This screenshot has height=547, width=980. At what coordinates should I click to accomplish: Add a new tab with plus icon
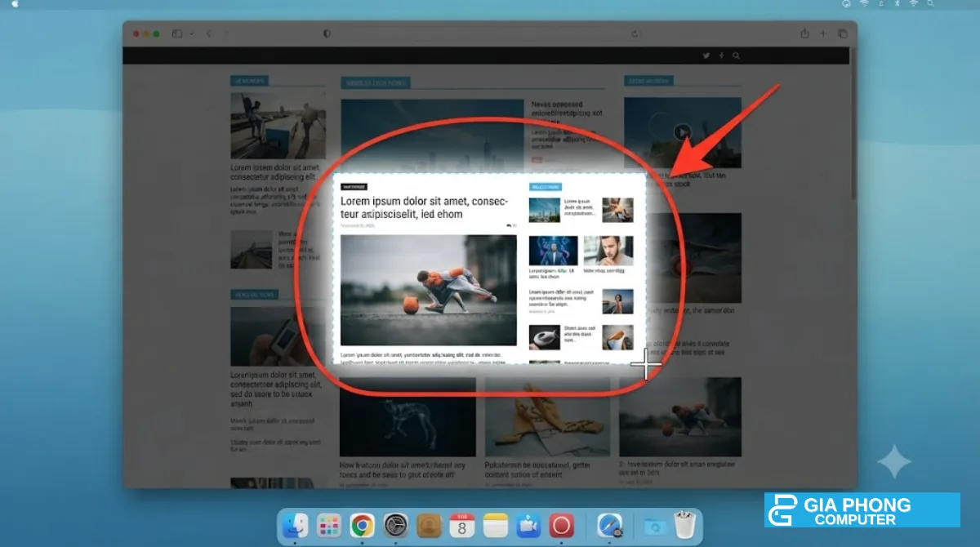coord(823,33)
